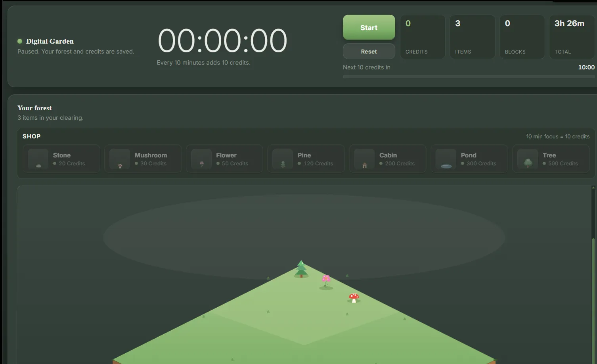Buy Pine for 120 Credits

(x=306, y=159)
